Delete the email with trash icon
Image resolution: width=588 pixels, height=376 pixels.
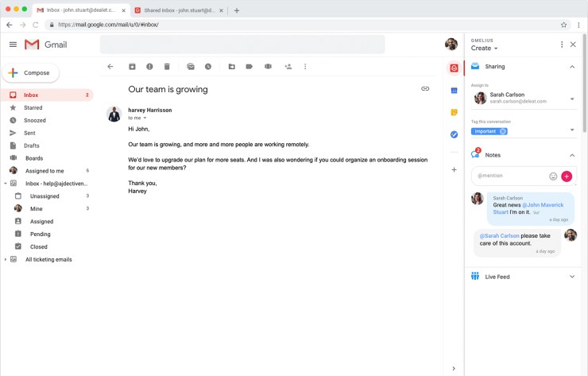coord(167,67)
